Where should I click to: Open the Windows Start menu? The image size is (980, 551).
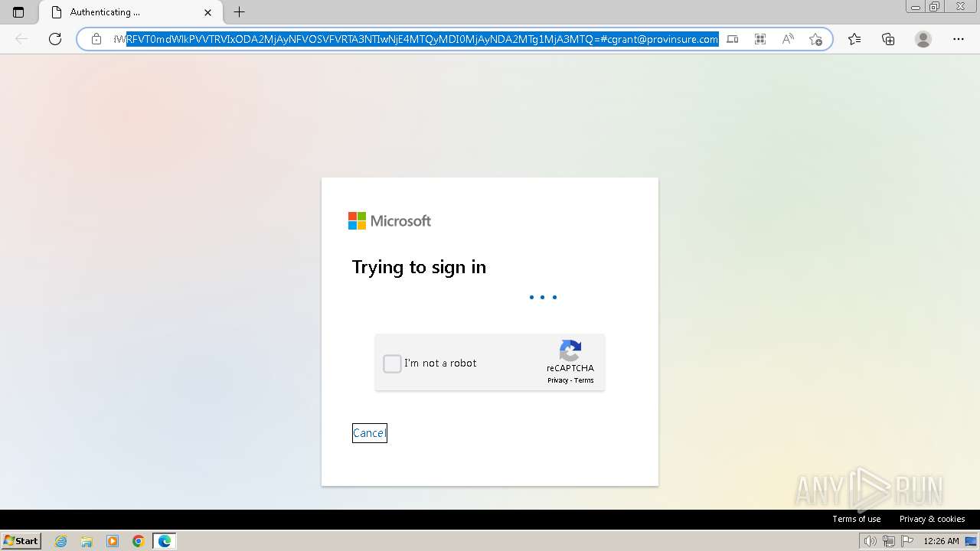coord(21,541)
